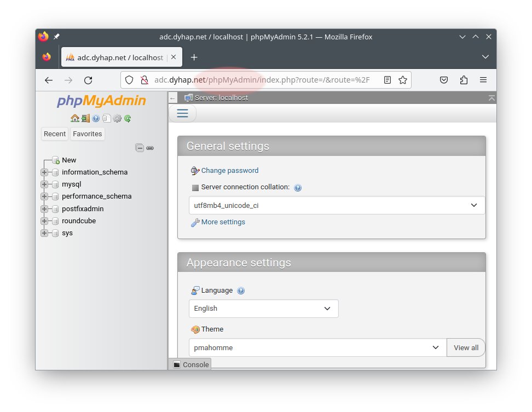Switch to the Recent tab
Screen dimensions: 532x412
(55, 134)
